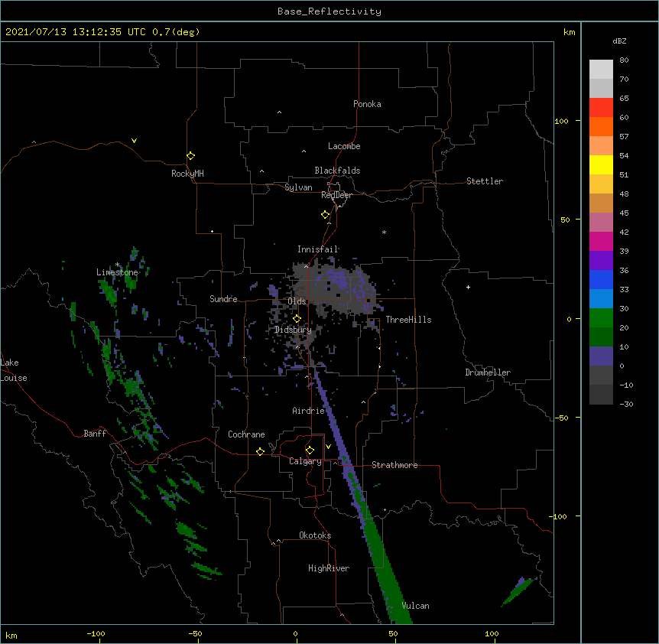Click the Vulcan city label

[415, 606]
